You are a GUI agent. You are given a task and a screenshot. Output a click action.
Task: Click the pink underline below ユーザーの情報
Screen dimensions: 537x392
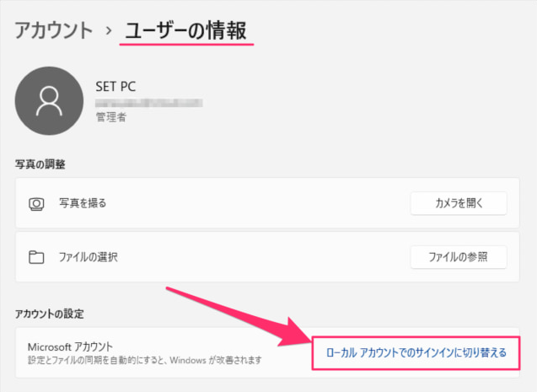tap(186, 47)
